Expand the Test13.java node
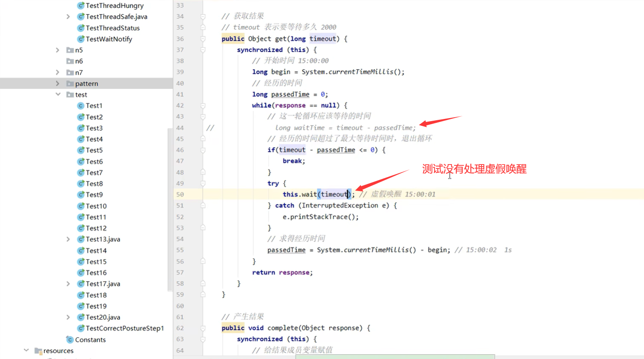Image resolution: width=644 pixels, height=359 pixels. [x=68, y=239]
